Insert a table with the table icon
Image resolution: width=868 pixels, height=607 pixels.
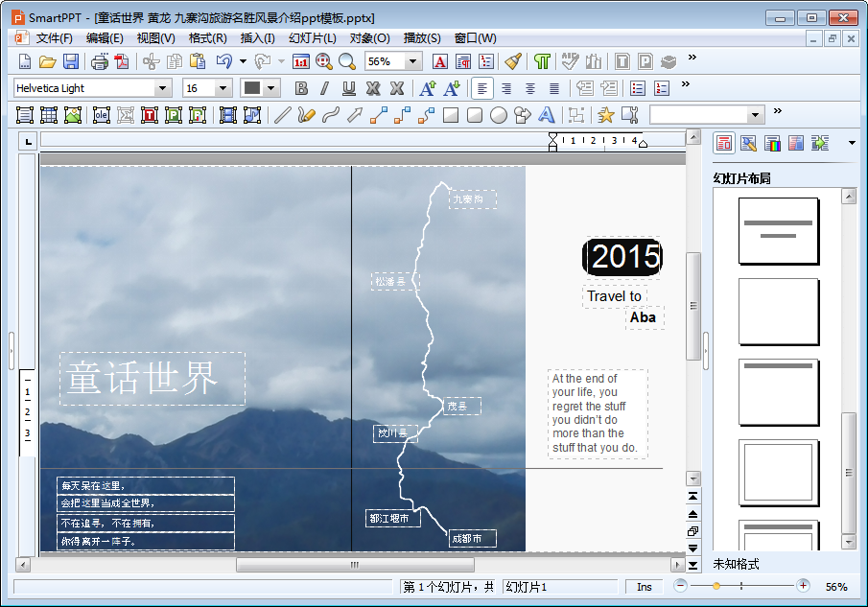(49, 115)
